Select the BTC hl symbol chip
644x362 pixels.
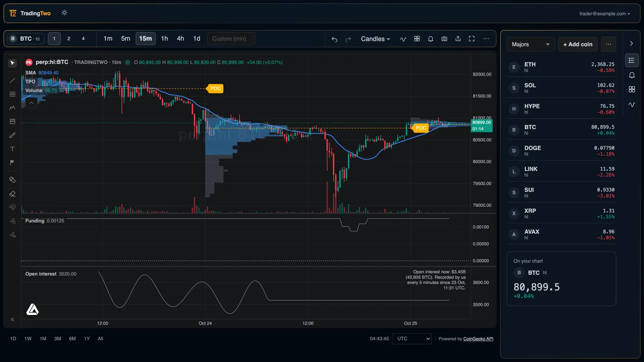(26, 39)
